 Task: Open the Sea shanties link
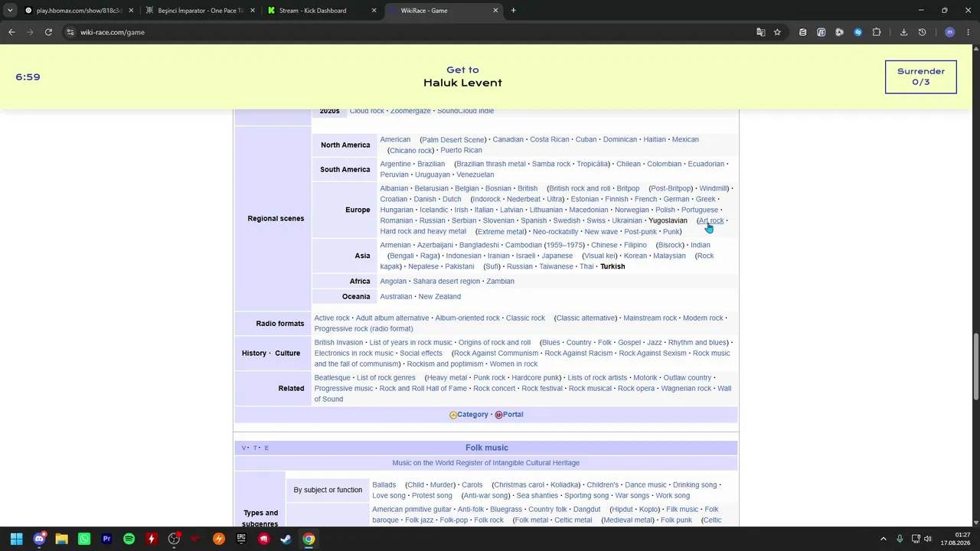click(x=537, y=495)
